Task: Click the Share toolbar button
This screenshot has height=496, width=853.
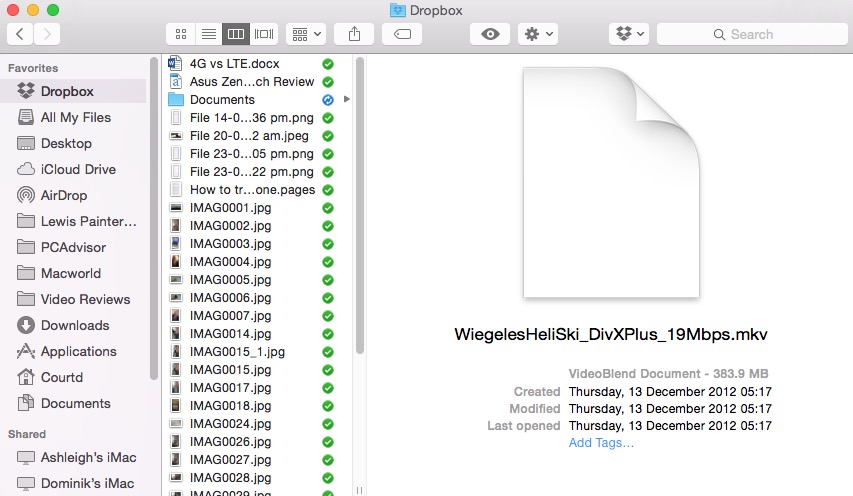Action: click(x=354, y=34)
